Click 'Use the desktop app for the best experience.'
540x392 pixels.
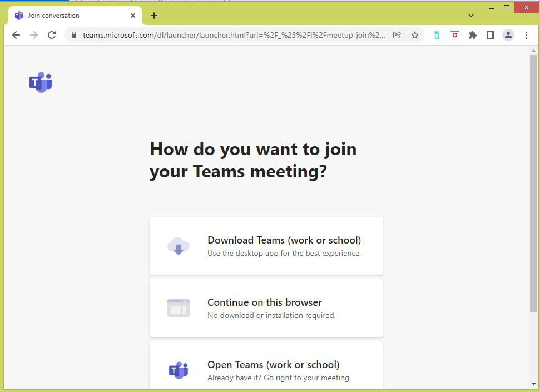click(284, 253)
